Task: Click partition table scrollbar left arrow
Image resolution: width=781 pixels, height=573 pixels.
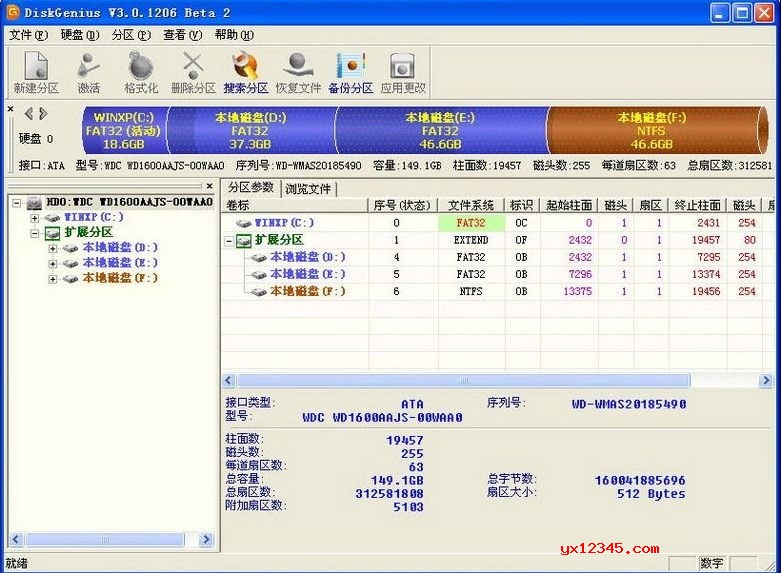Action: [x=229, y=381]
